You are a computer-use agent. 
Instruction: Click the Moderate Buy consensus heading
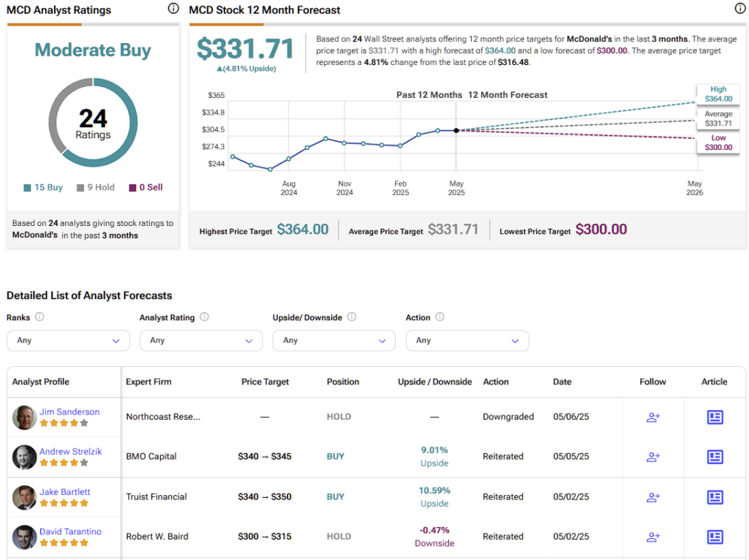click(93, 50)
